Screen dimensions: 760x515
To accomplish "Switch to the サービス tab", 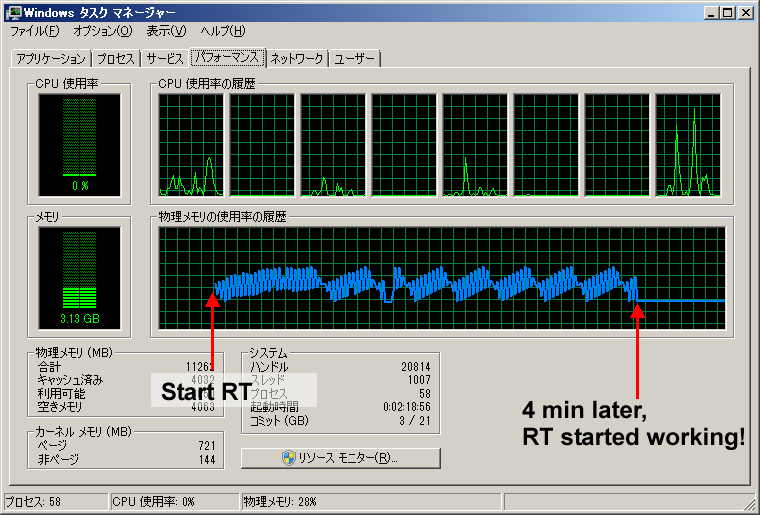I will point(165,59).
